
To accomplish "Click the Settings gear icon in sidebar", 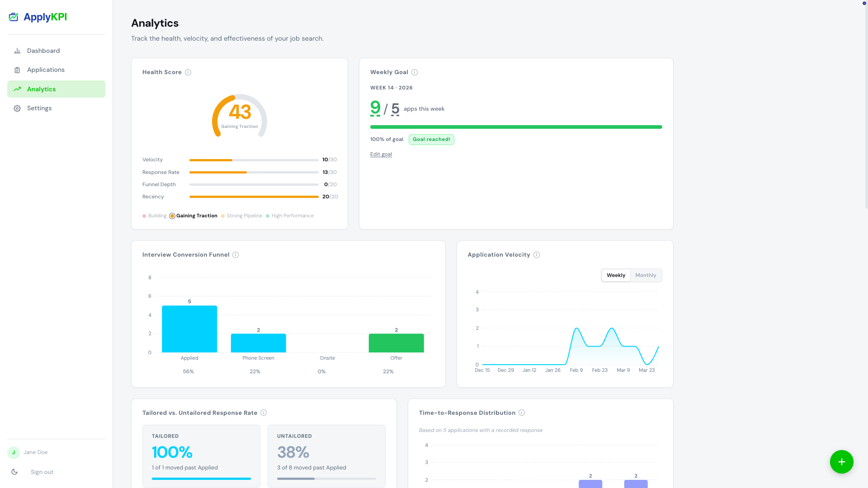I will click(17, 108).
